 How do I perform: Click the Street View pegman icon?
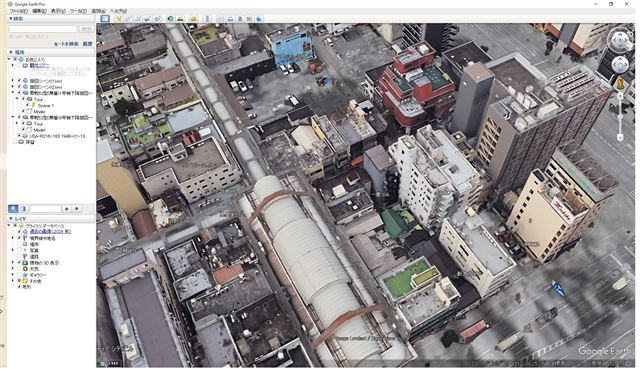(620, 84)
